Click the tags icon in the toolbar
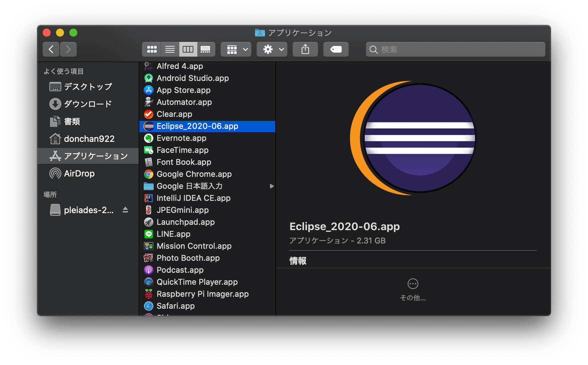Image resolution: width=588 pixels, height=365 pixels. click(335, 49)
